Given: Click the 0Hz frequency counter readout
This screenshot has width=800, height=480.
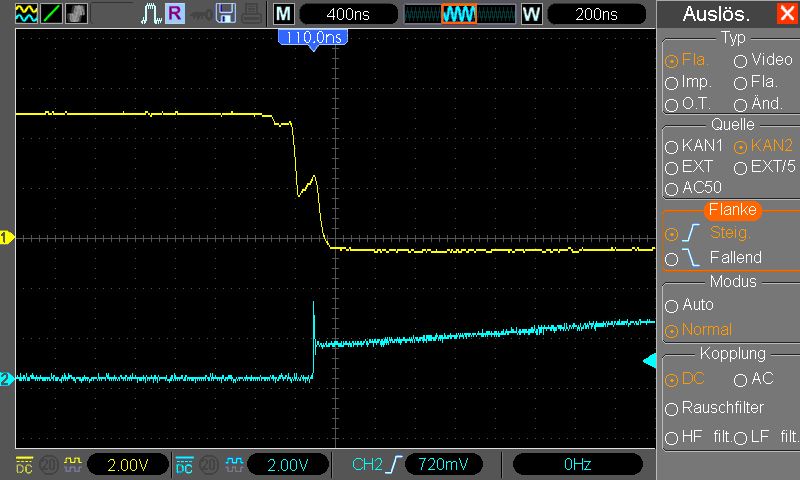Looking at the screenshot, I should [x=578, y=464].
